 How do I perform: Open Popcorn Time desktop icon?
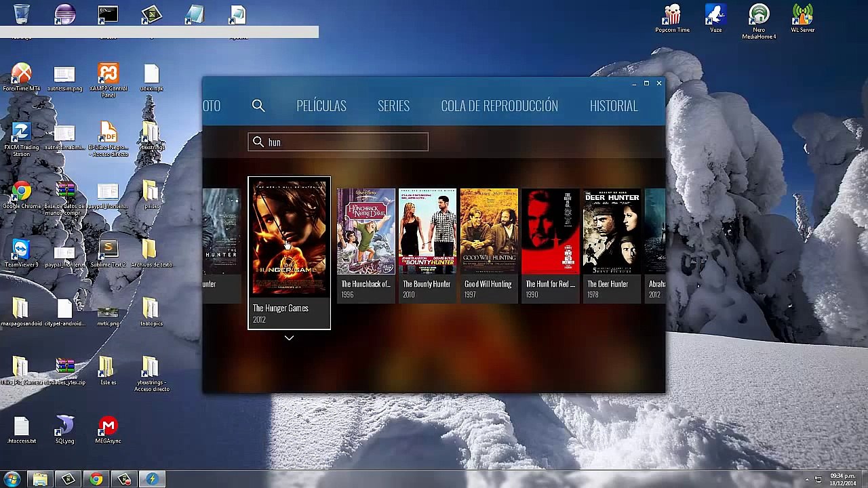coord(672,18)
